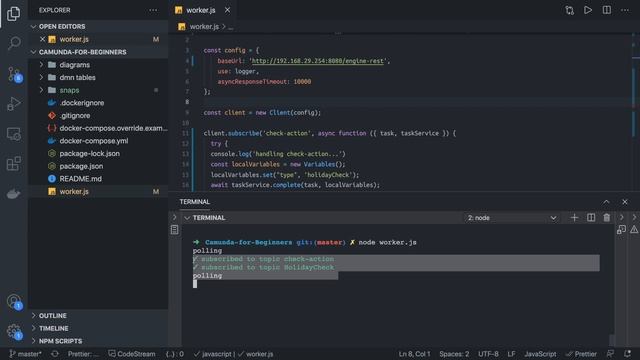Click 'Spaces: 2' indentation setting
This screenshot has height=360, width=640.
[454, 354]
